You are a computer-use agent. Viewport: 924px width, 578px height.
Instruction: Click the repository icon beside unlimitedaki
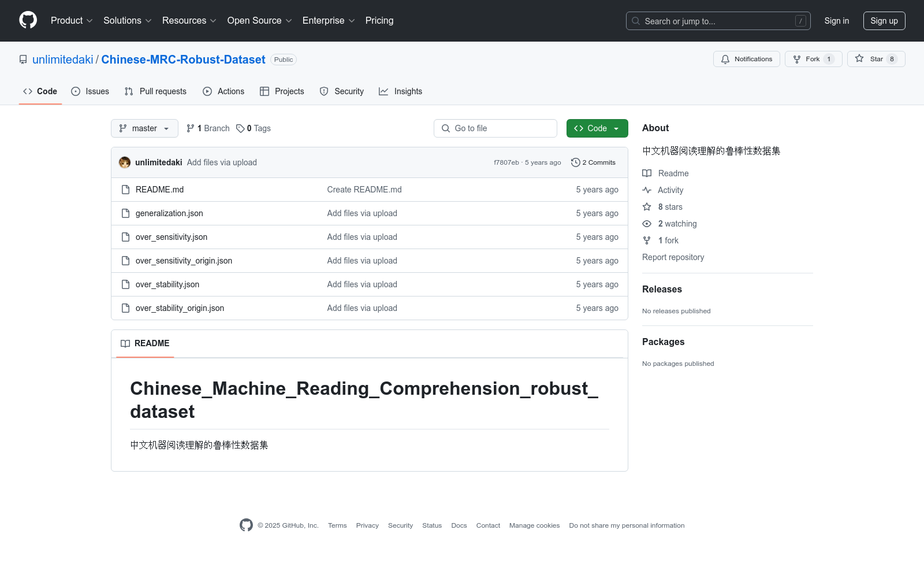(x=23, y=60)
